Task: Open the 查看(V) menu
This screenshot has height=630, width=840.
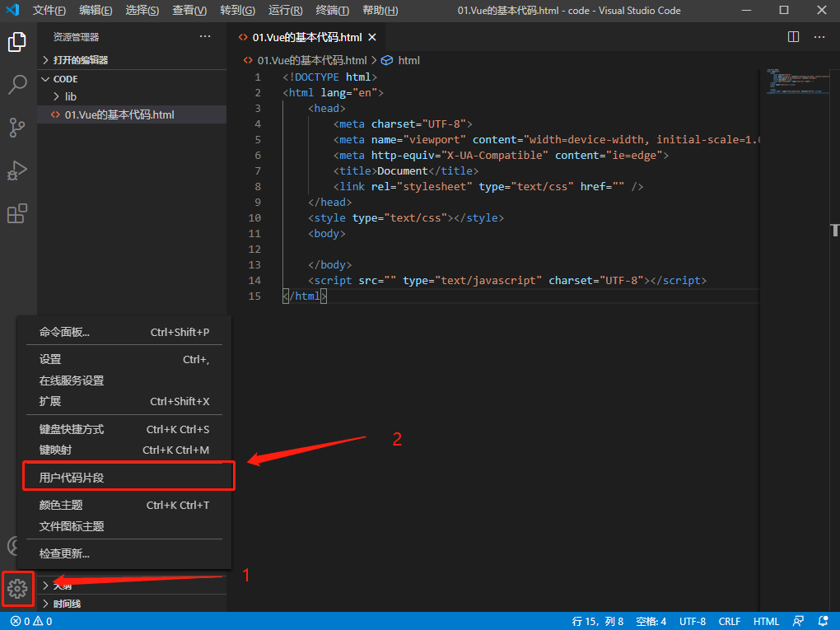Action: coord(189,10)
